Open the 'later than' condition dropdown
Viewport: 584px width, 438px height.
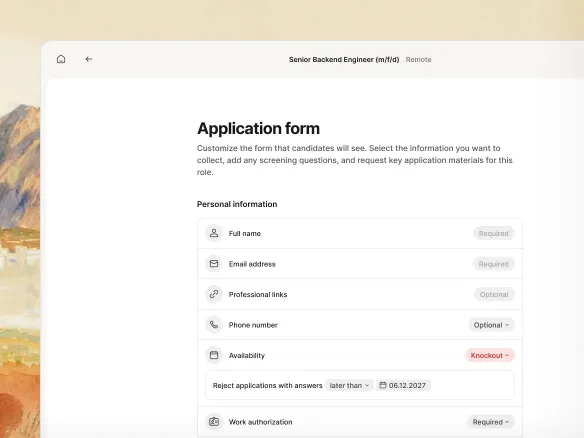[349, 385]
